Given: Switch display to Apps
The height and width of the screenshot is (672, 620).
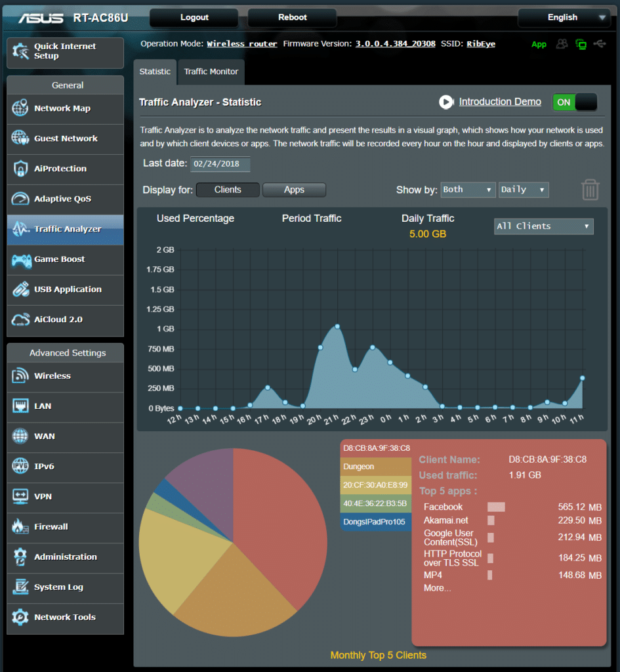Looking at the screenshot, I should 294,190.
